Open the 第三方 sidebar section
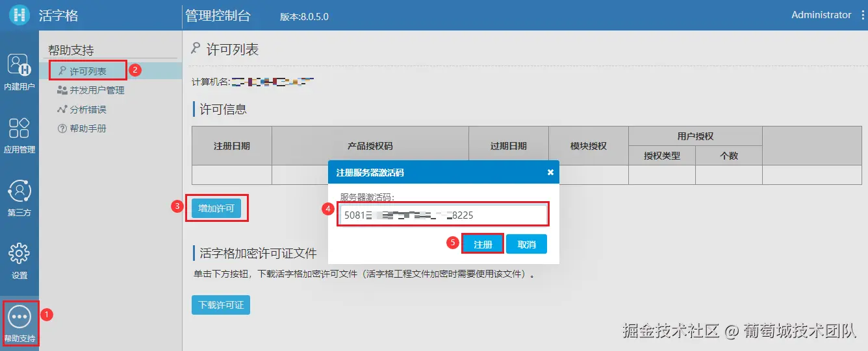 19,198
